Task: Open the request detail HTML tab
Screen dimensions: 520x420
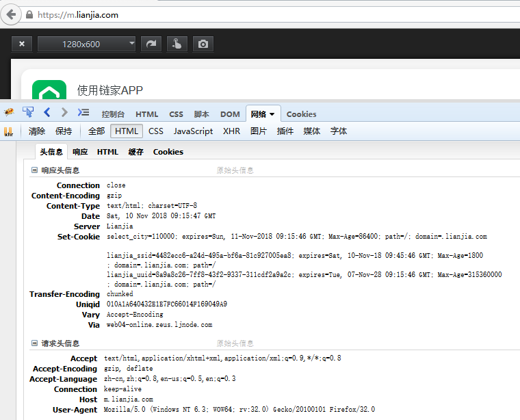Action: (x=107, y=152)
